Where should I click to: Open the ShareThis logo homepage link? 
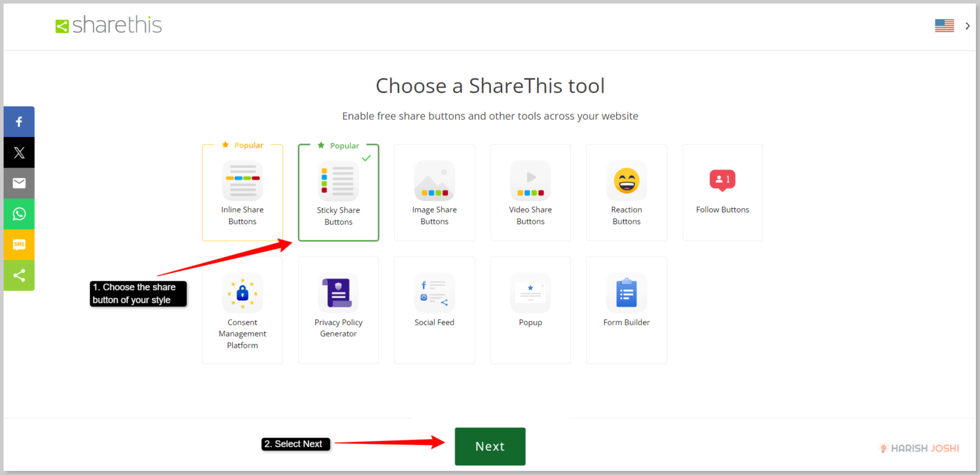tap(109, 25)
